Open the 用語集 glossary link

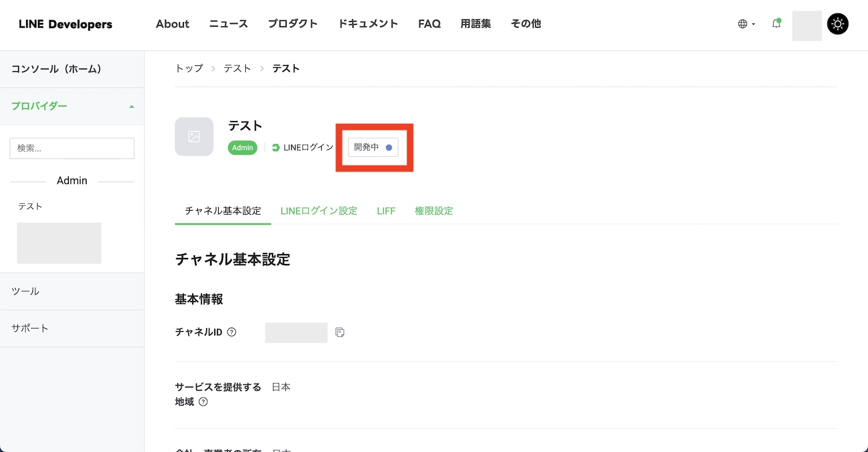(476, 24)
